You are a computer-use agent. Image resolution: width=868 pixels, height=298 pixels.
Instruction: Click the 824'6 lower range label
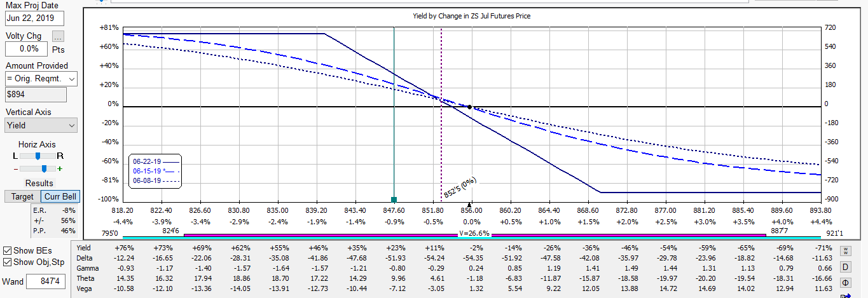pos(170,231)
